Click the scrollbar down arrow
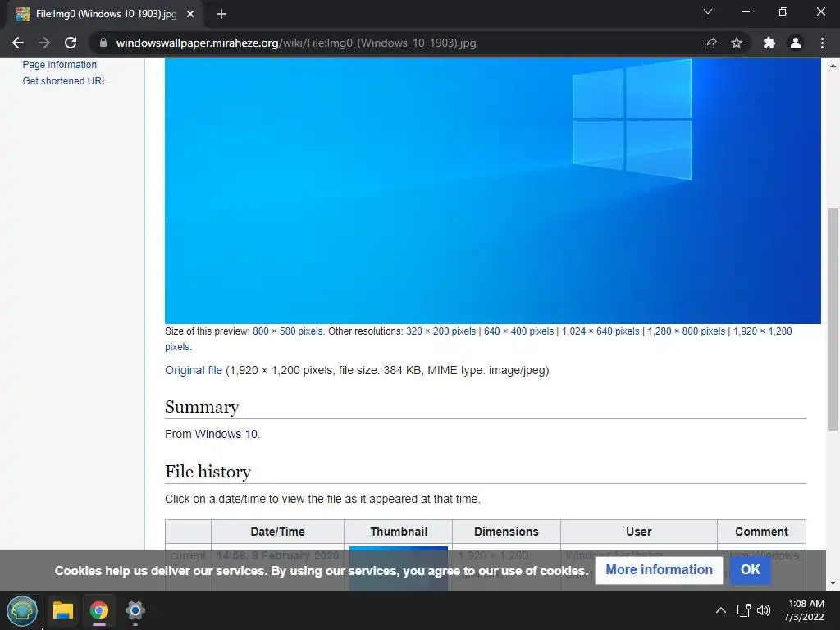Image resolution: width=840 pixels, height=630 pixels. 833,583
